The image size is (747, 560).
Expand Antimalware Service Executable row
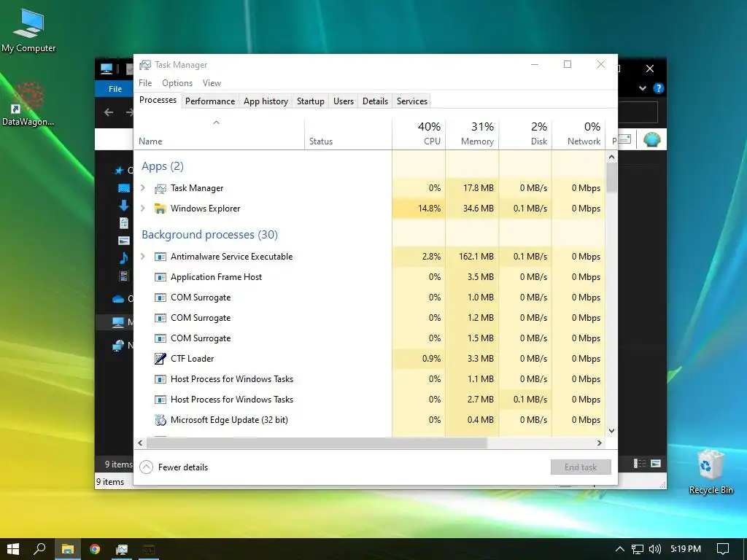(142, 256)
